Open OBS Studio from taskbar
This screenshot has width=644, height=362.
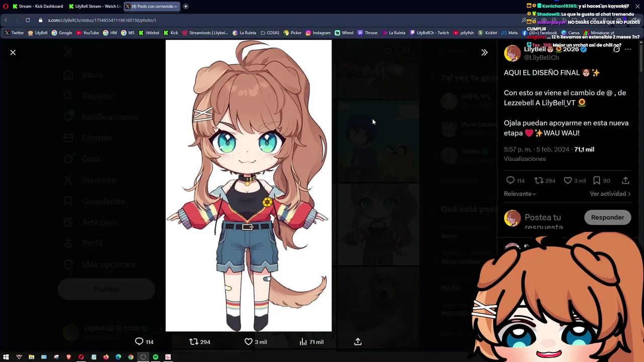coord(143,357)
